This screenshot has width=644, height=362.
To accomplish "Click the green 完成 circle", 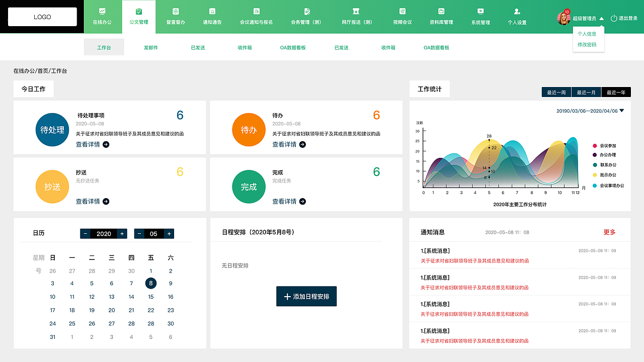I will point(249,187).
